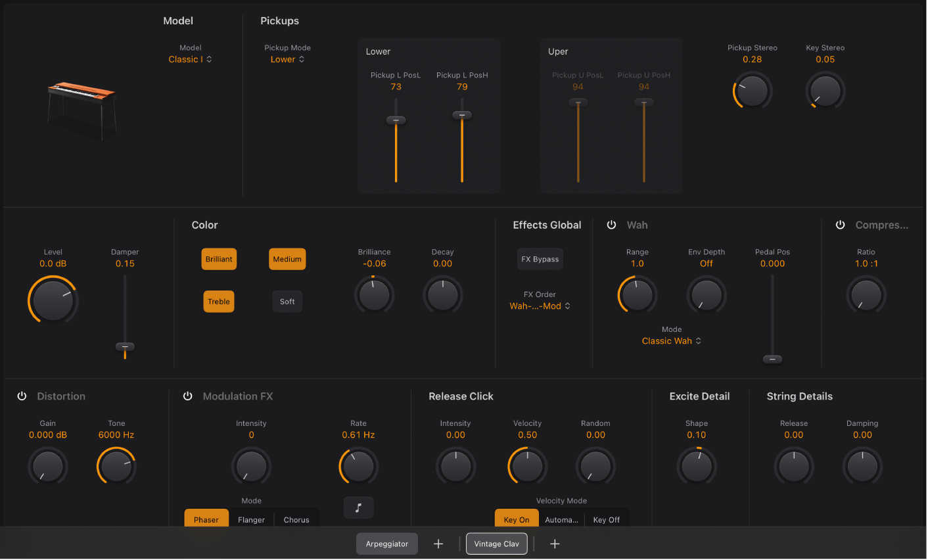This screenshot has height=560, width=928.
Task: Select Key Off velocity mode
Action: click(x=606, y=519)
